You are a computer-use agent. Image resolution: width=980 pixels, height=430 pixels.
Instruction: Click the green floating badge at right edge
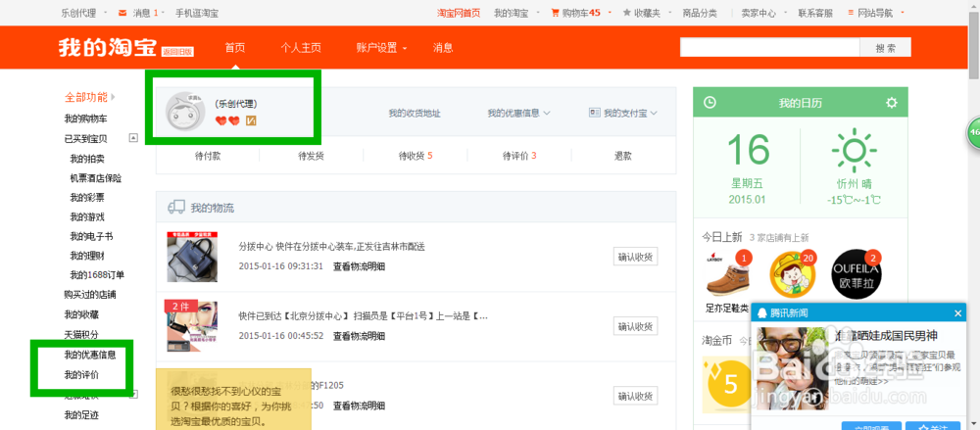tap(973, 132)
